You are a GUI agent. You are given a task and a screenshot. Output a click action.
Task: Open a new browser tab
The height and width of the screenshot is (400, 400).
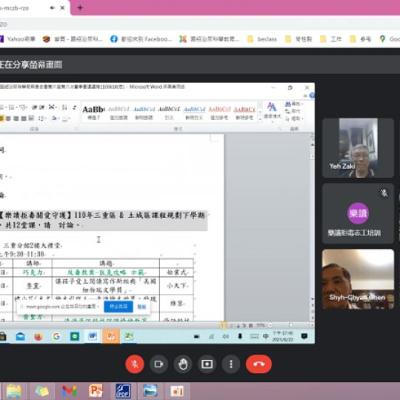(x=80, y=8)
